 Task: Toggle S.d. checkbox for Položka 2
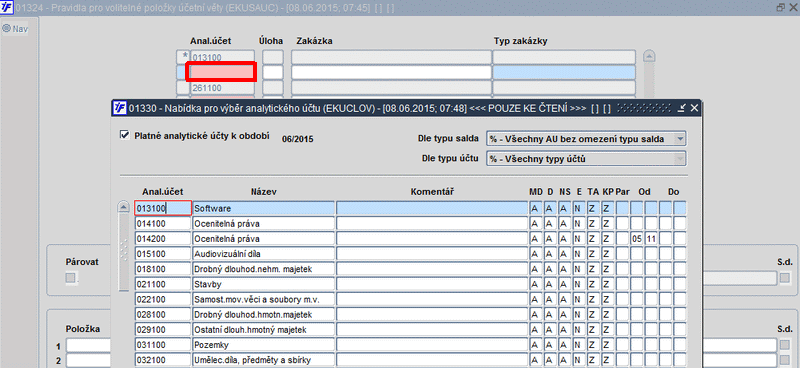tap(785, 360)
